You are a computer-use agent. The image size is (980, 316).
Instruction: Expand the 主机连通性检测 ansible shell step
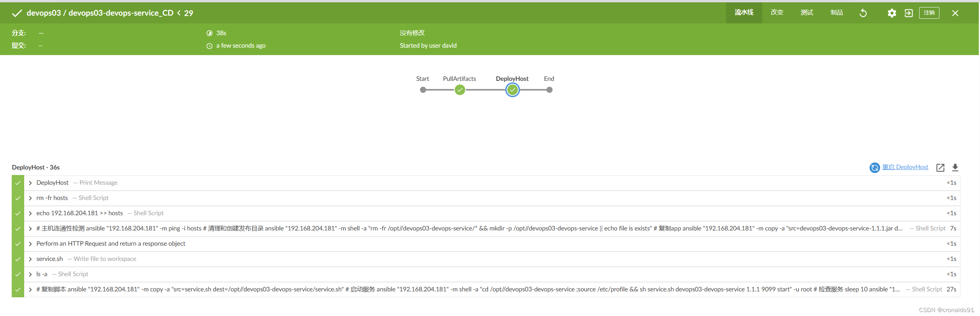30,229
